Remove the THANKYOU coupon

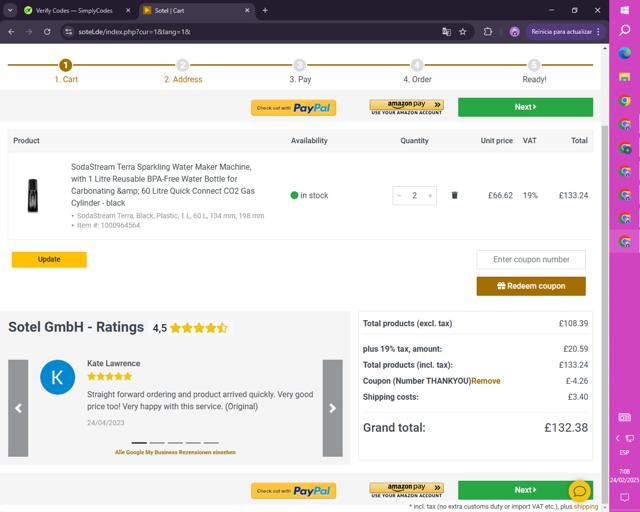486,381
